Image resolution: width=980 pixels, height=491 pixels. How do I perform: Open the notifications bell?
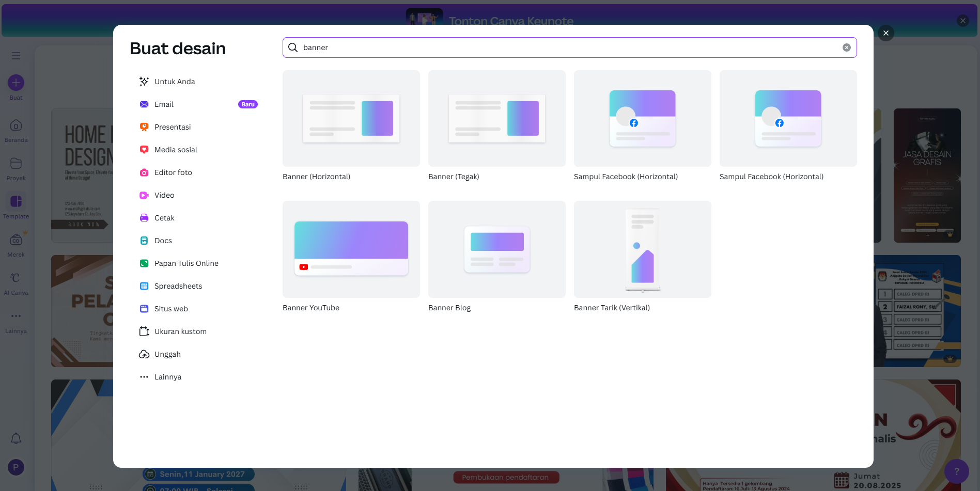click(16, 438)
